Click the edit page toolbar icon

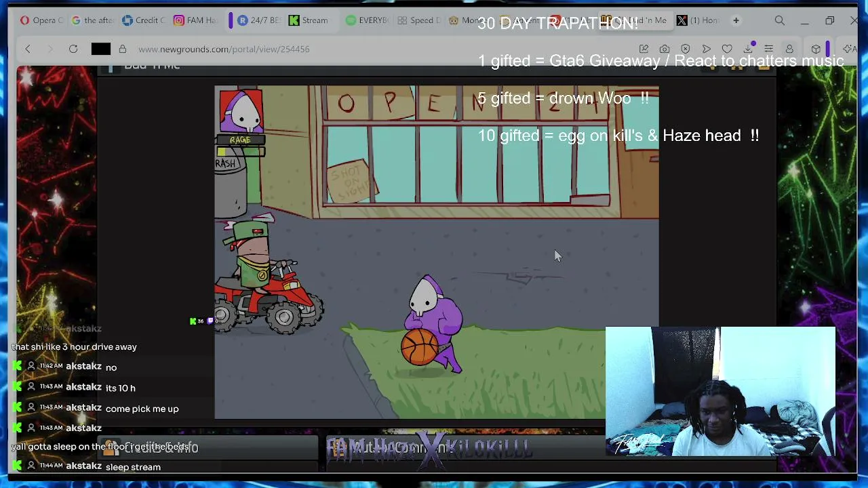pos(644,49)
